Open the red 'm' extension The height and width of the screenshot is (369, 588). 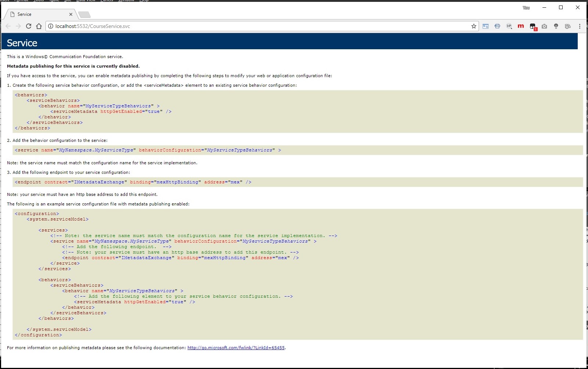click(x=520, y=26)
